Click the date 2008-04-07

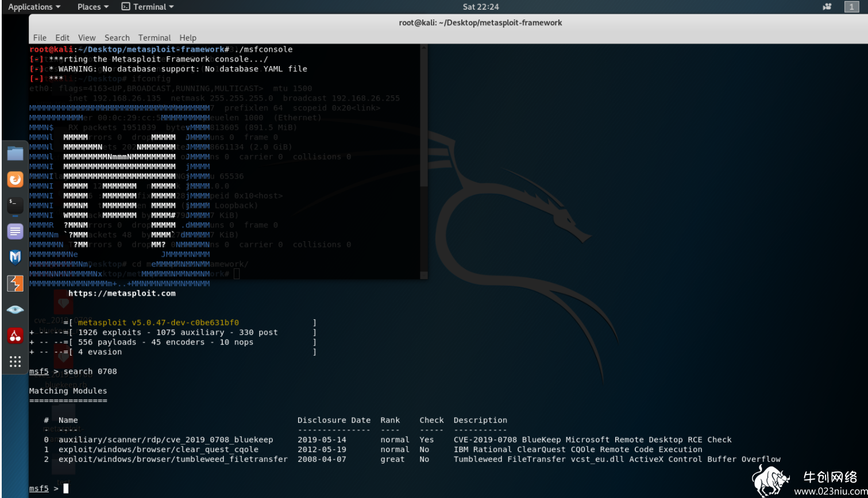coord(322,459)
